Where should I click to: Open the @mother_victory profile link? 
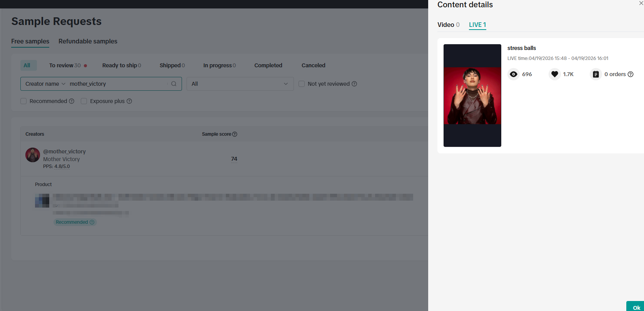pyautogui.click(x=65, y=151)
